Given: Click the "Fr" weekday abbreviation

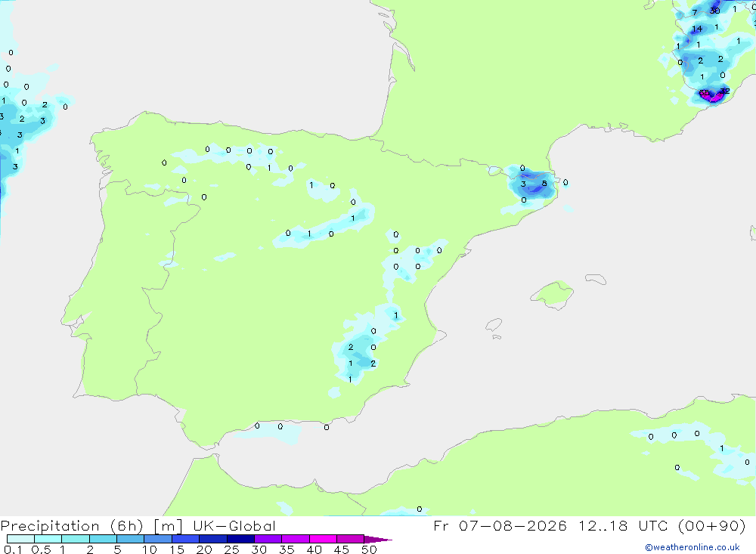Looking at the screenshot, I should (441, 525).
